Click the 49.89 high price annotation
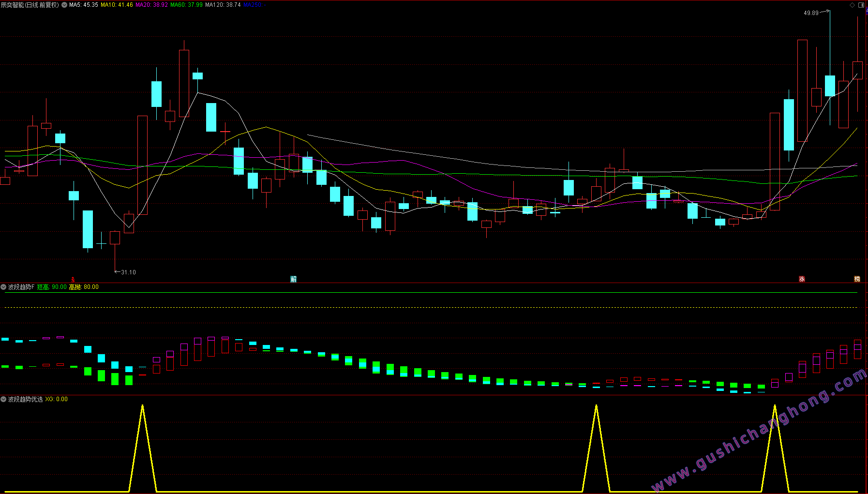The width and height of the screenshot is (868, 494). point(811,13)
